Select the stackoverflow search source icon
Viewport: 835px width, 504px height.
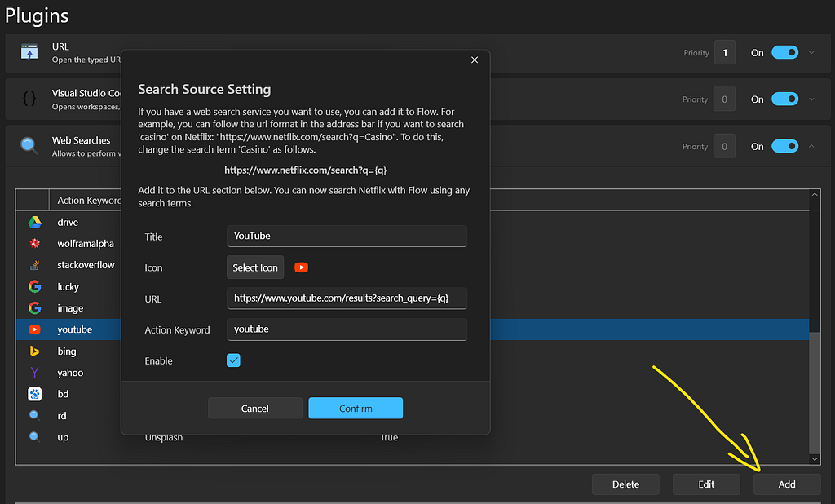pos(34,265)
